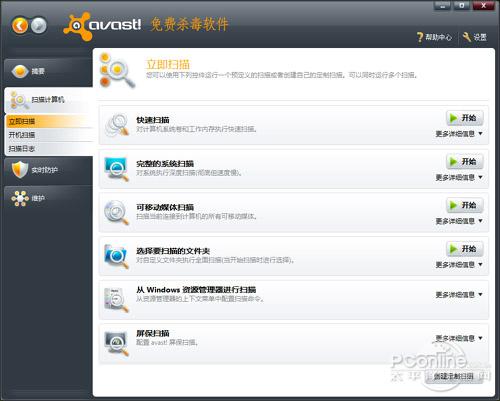Select the 扫描日志 submenu item

click(x=49, y=149)
